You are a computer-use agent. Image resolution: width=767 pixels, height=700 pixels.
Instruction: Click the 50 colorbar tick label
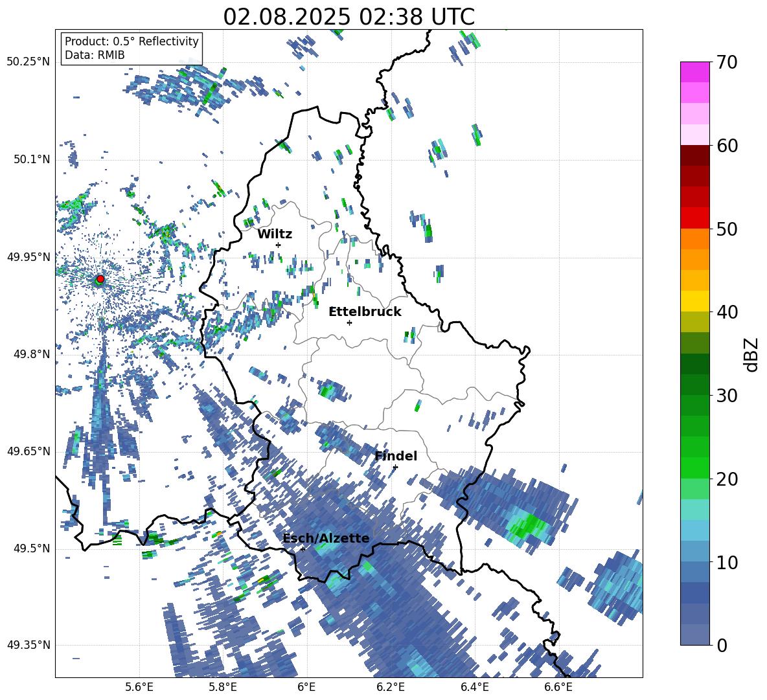point(727,229)
